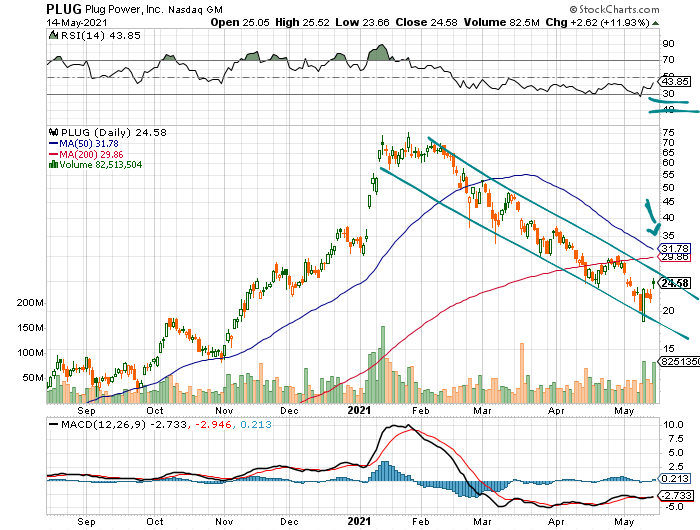Click the MA(200) 29.86 legend entry

91,154
